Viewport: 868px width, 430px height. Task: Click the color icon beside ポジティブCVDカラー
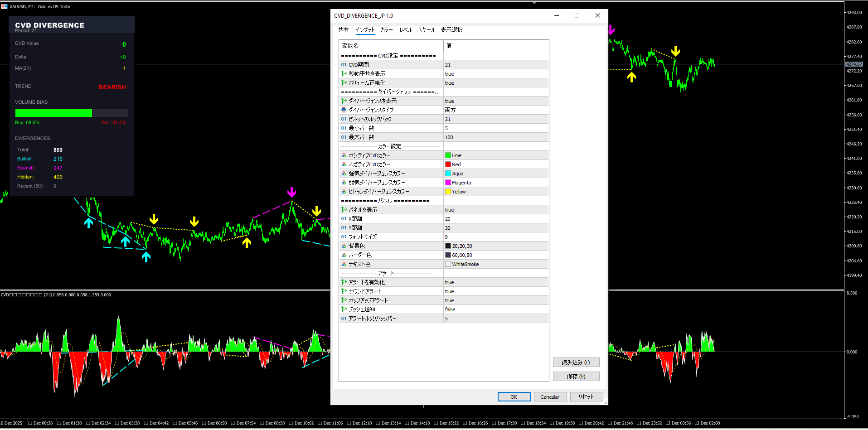pos(344,155)
